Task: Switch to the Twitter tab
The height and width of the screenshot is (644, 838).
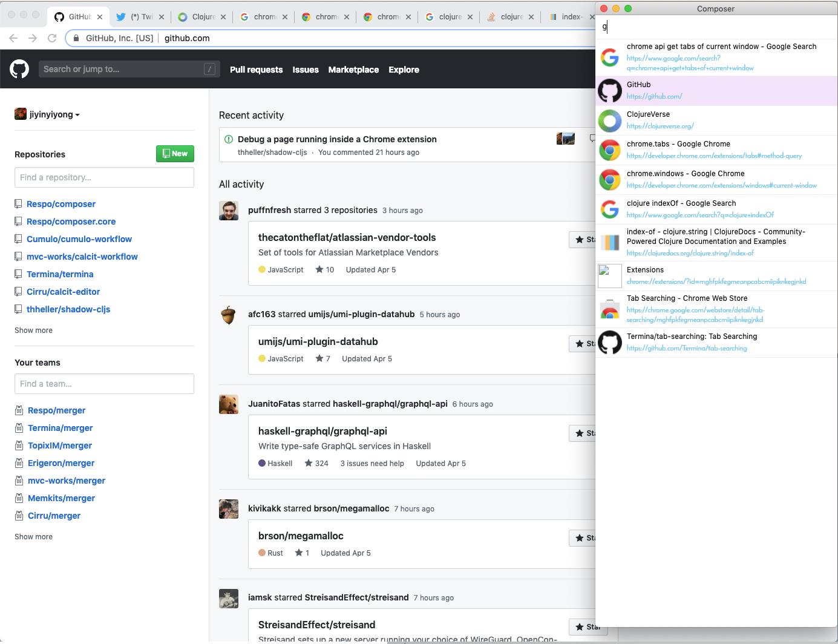Action: tap(139, 17)
